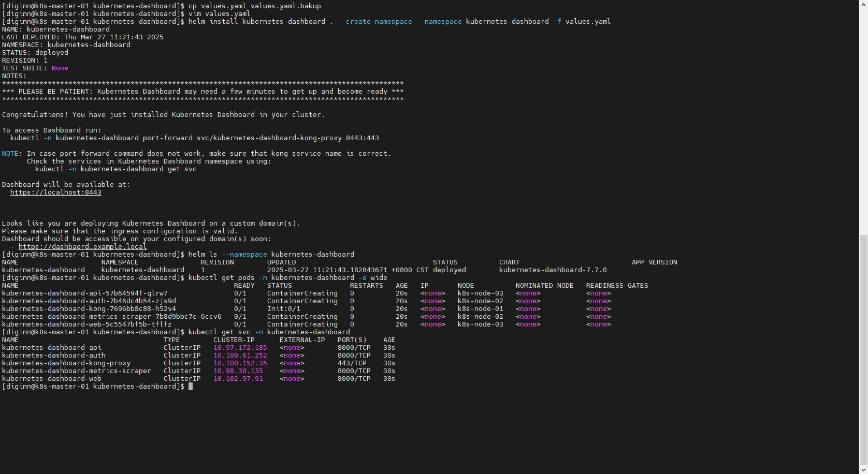Click the terminal cursor at the last prompt
Viewport: 868px width, 474px height.
[191, 387]
